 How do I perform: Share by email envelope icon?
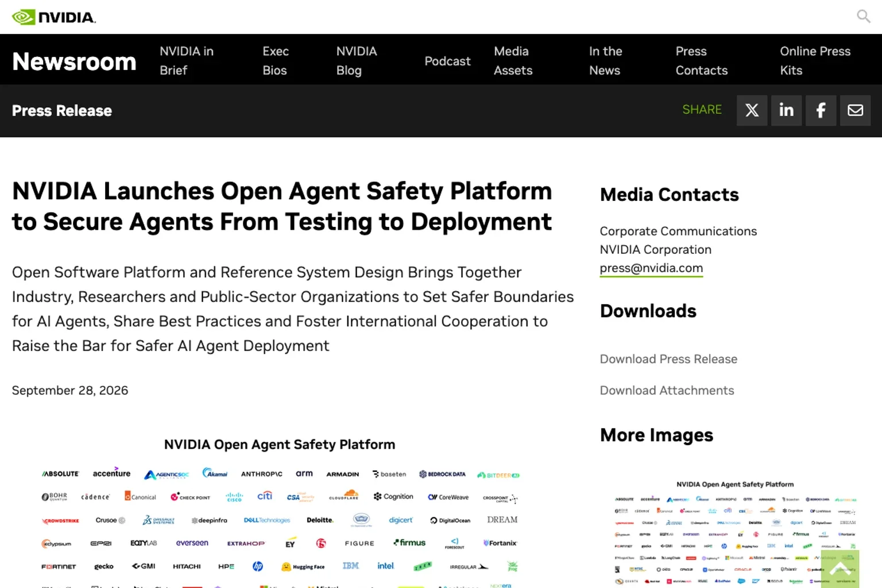pyautogui.click(x=855, y=110)
